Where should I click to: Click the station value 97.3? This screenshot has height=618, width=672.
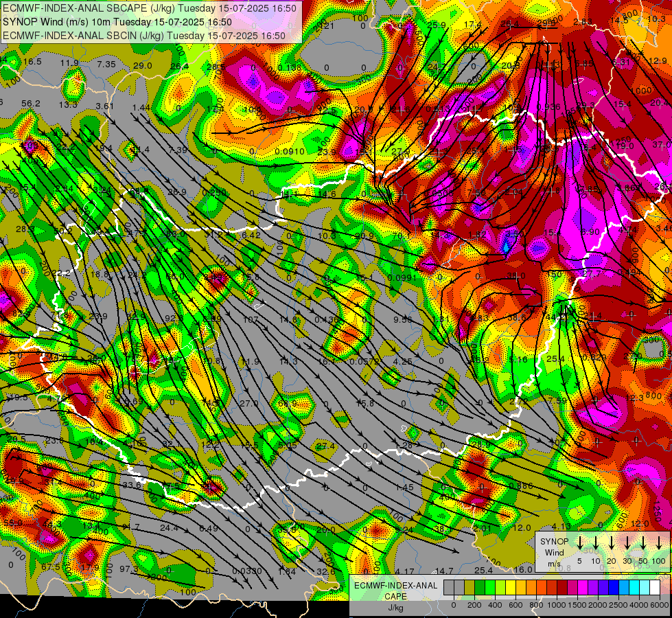pyautogui.click(x=128, y=569)
